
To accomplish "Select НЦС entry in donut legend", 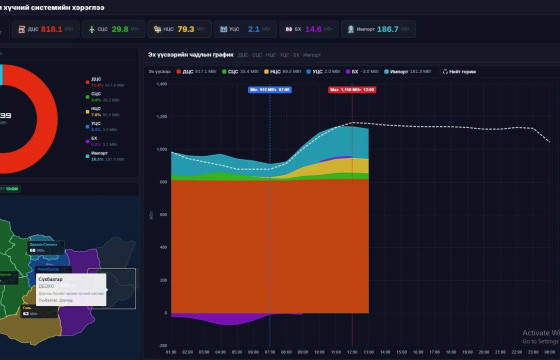I will [x=103, y=111].
